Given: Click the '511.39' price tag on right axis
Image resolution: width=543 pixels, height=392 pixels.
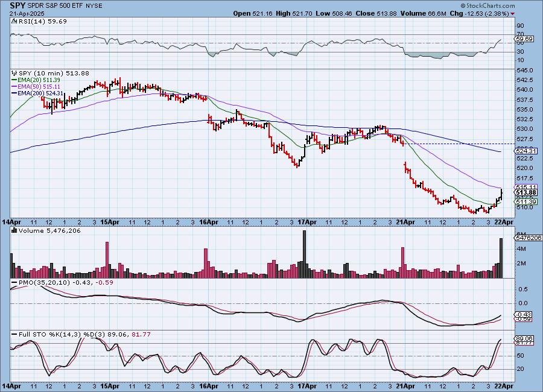Looking at the screenshot, I should tap(526, 201).
